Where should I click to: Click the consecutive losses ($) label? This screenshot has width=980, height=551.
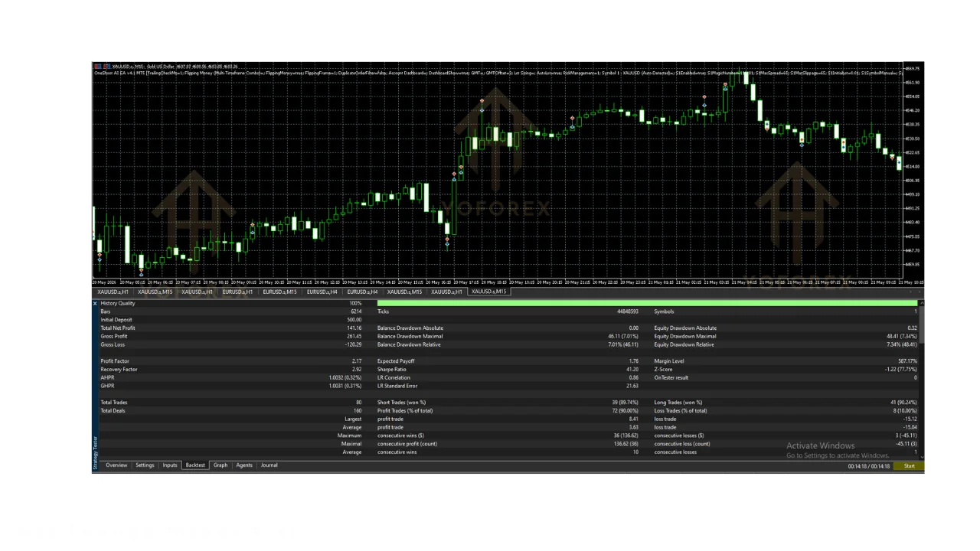point(678,435)
